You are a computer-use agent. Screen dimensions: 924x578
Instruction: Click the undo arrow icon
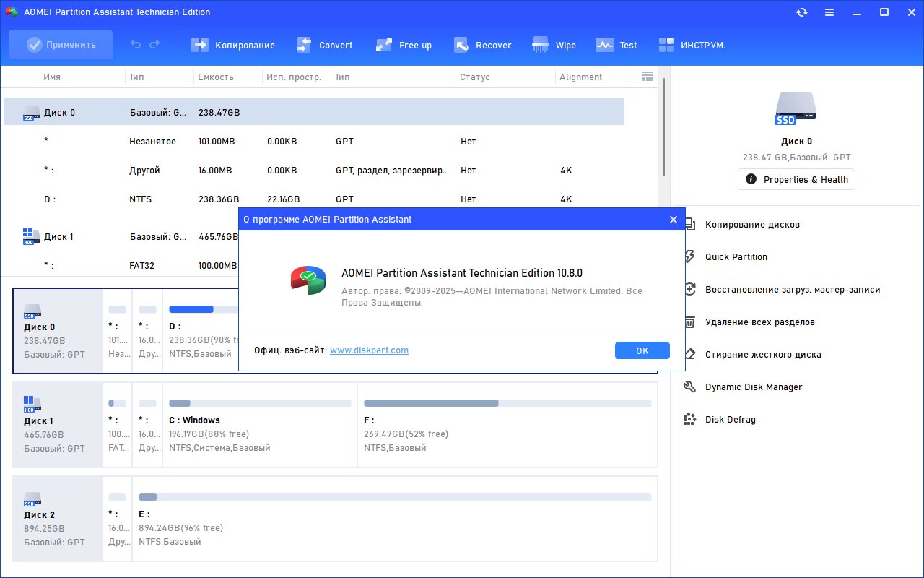click(x=136, y=45)
